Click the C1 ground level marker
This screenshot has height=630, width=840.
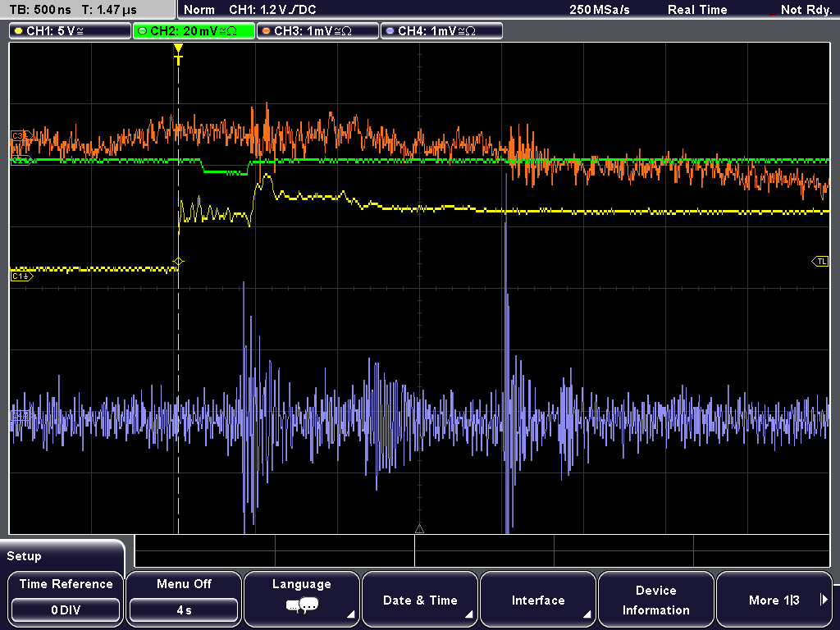click(x=22, y=276)
